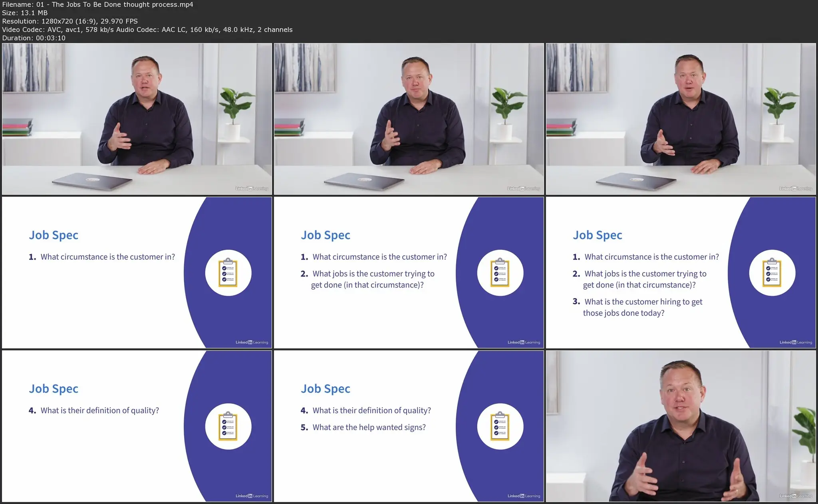Screen dimensions: 818x504
Task: Click question 1 text on the slide listing three questions
Action: [651, 257]
